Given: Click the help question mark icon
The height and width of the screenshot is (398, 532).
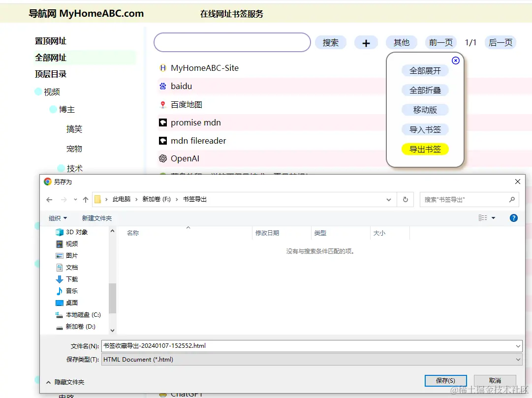Looking at the screenshot, I should (513, 218).
